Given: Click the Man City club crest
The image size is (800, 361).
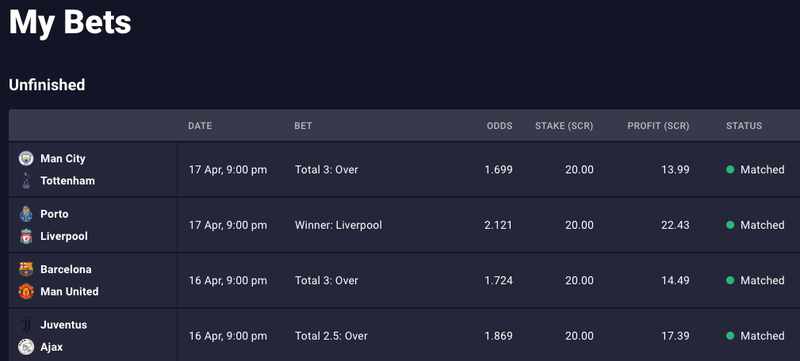Looking at the screenshot, I should pyautogui.click(x=26, y=159).
